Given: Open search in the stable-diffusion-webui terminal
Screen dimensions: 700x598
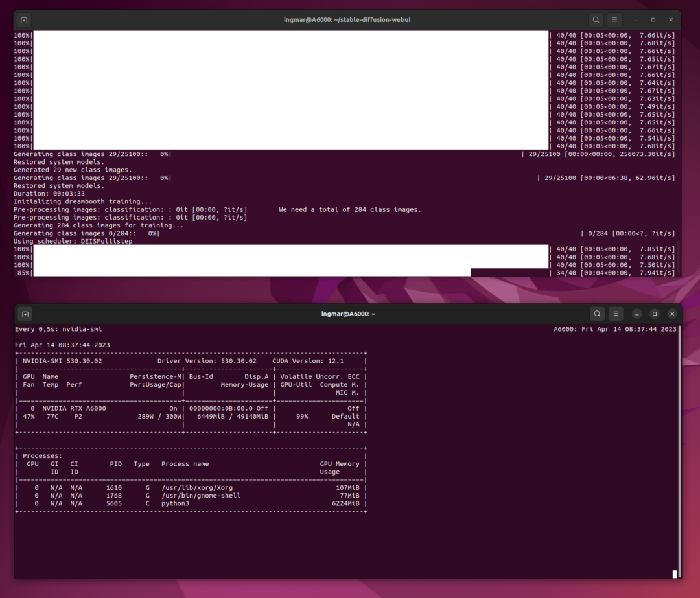Looking at the screenshot, I should coord(596,20).
